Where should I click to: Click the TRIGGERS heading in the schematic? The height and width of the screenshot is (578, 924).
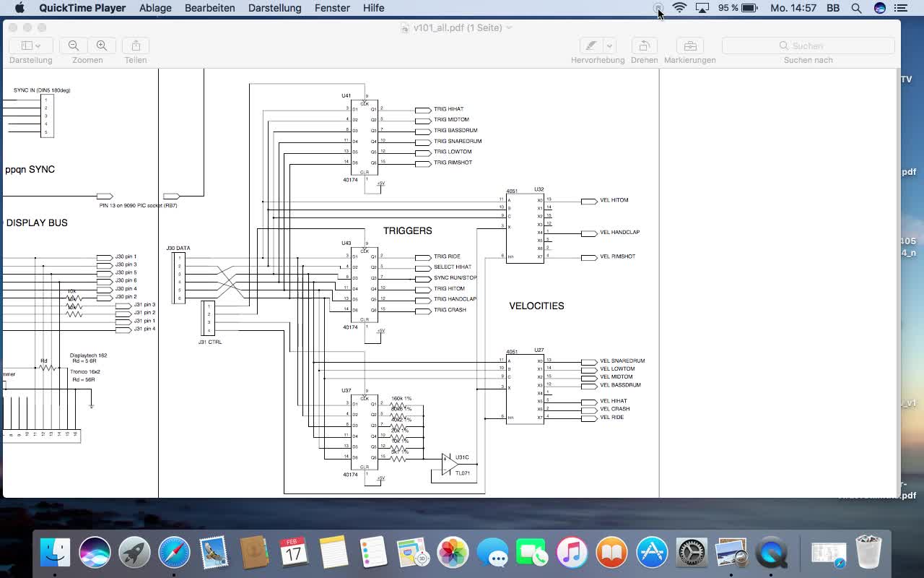[x=407, y=230]
